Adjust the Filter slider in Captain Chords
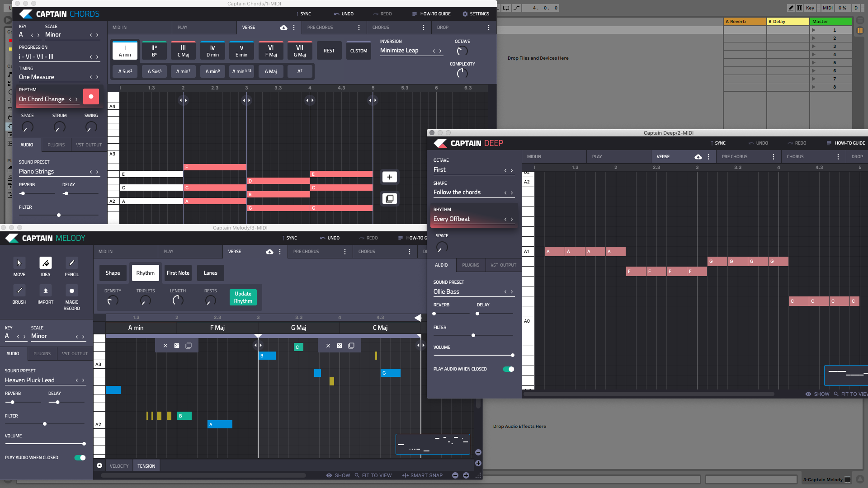 tap(59, 215)
